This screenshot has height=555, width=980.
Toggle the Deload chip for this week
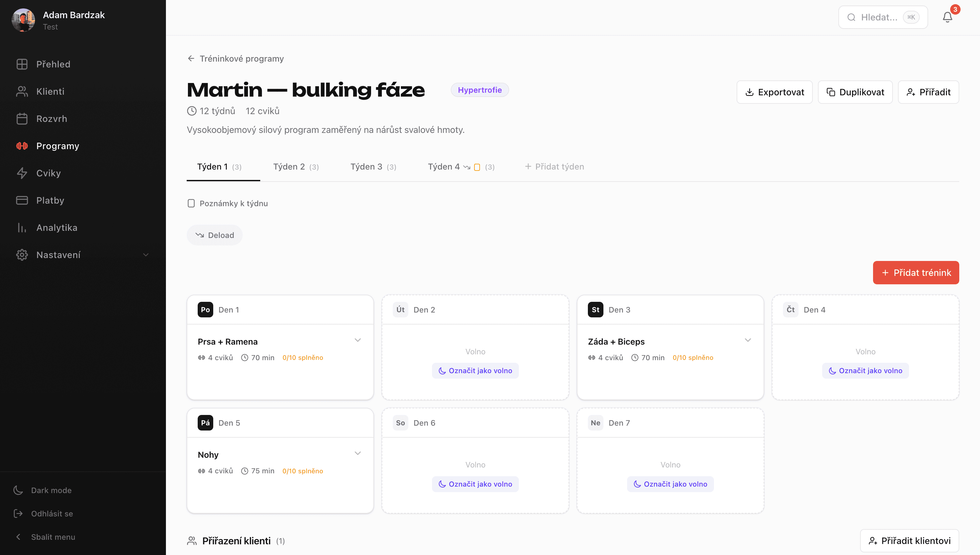click(215, 235)
